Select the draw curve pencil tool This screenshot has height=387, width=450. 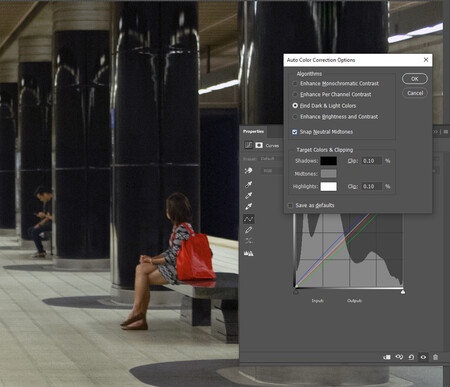249,230
